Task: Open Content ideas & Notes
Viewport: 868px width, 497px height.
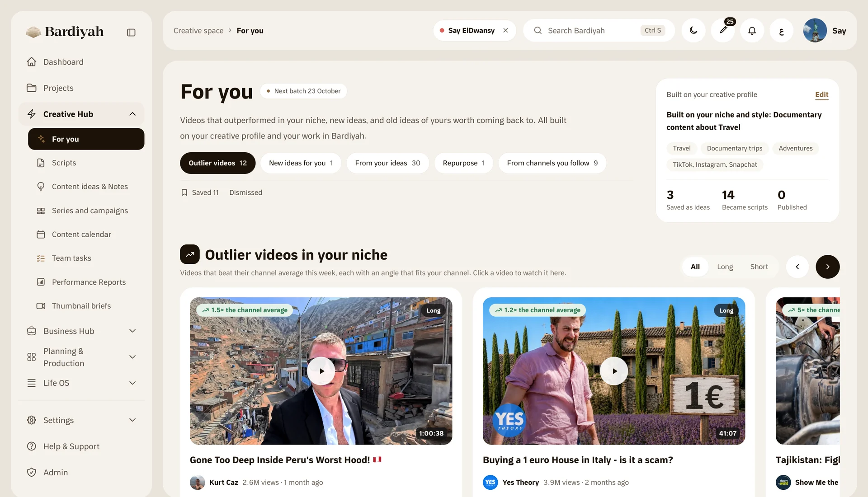Action: click(x=86, y=187)
